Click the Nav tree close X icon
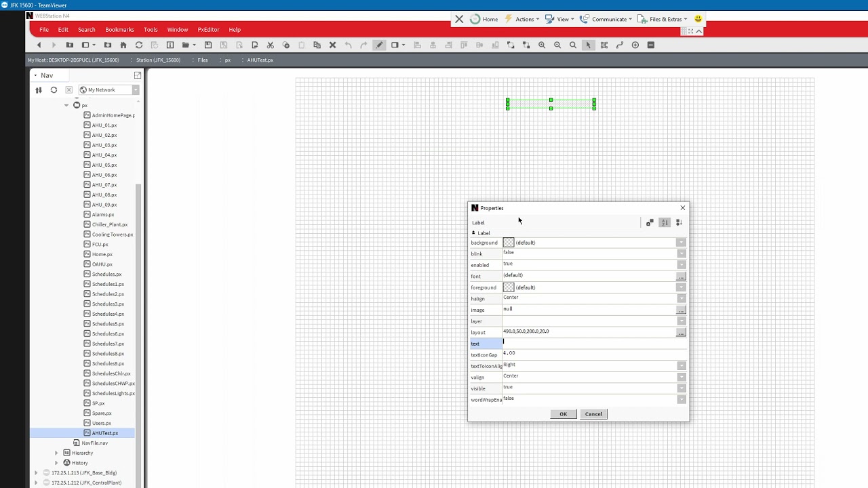 (68, 89)
